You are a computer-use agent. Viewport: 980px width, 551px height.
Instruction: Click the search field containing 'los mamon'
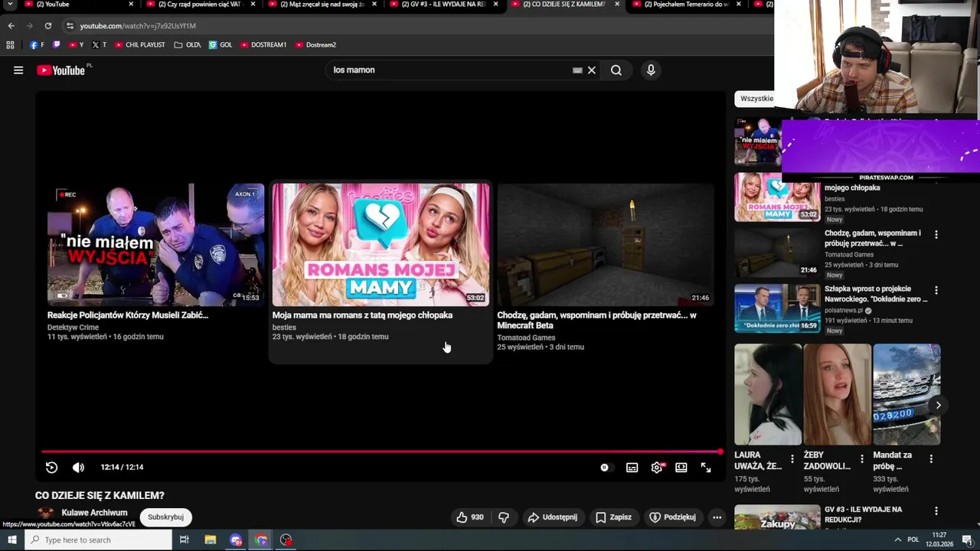[452, 70]
